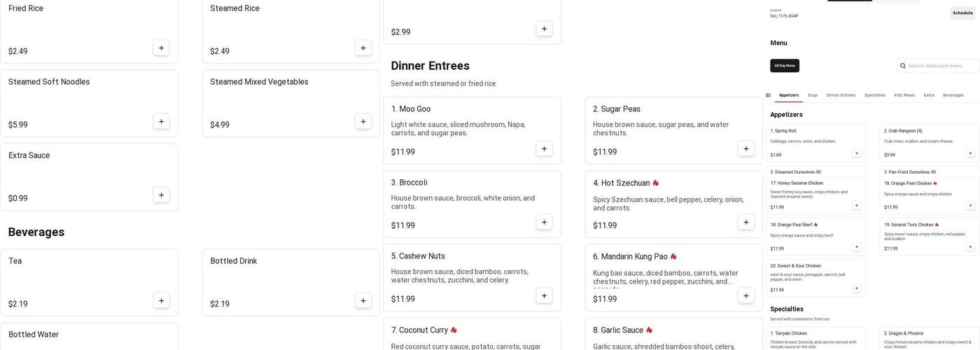Click plus icon for Steamed Soft Noodles

pos(161,122)
